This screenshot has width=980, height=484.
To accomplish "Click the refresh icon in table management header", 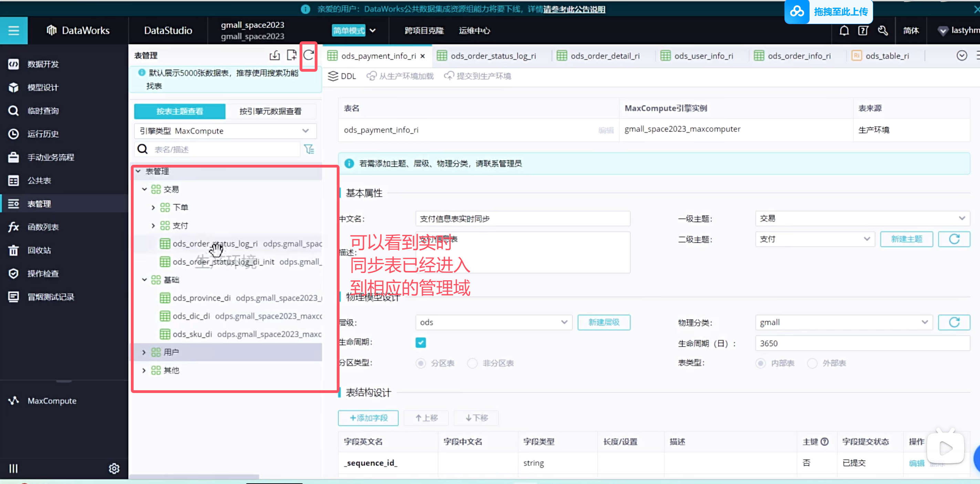I will [x=308, y=56].
